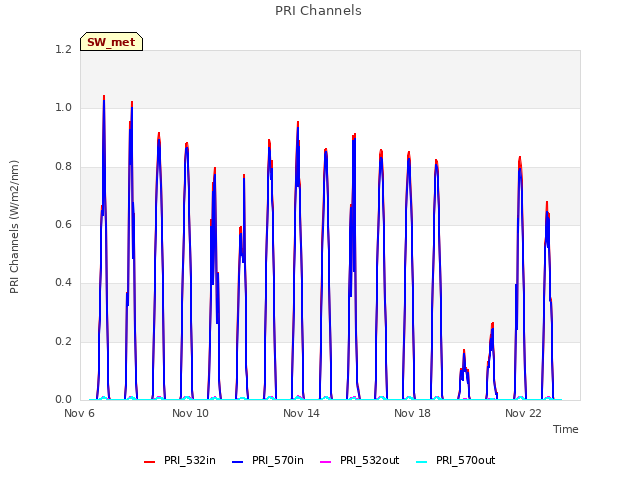Click the magenta PRI_532out legend swatch
The image size is (640, 480).
pos(325,462)
